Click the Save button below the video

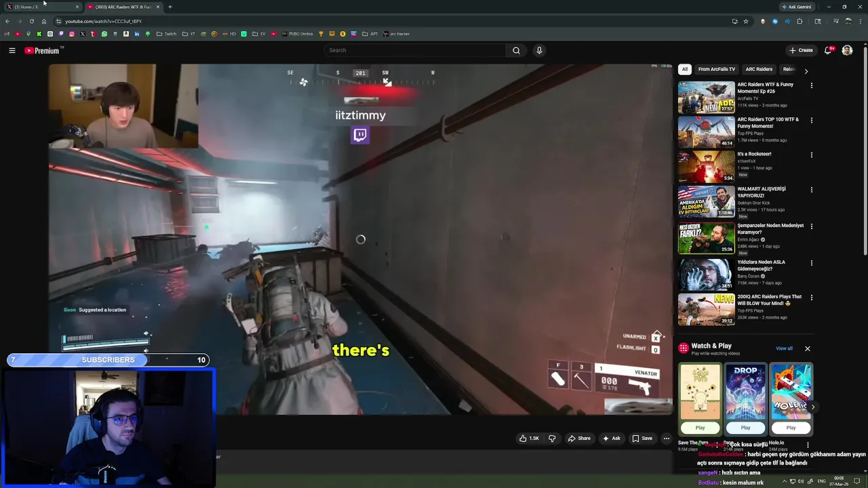(x=642, y=439)
